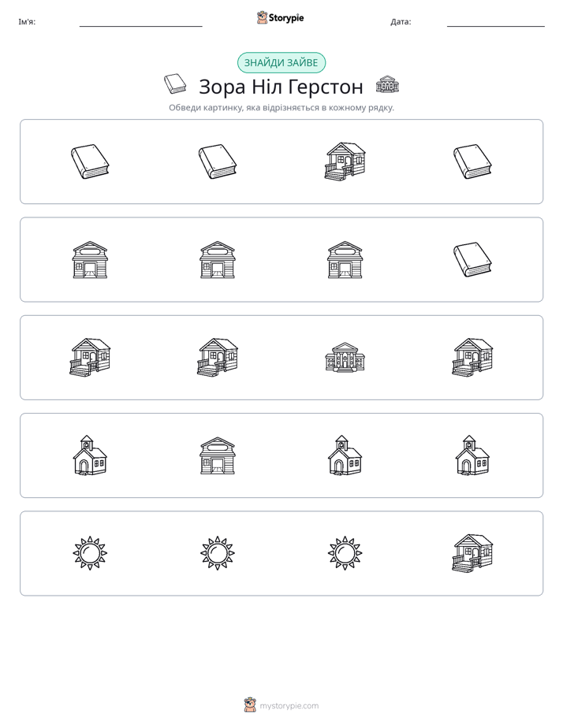Click the Storypie logo at the top
The width and height of the screenshot is (563, 728).
(x=281, y=17)
